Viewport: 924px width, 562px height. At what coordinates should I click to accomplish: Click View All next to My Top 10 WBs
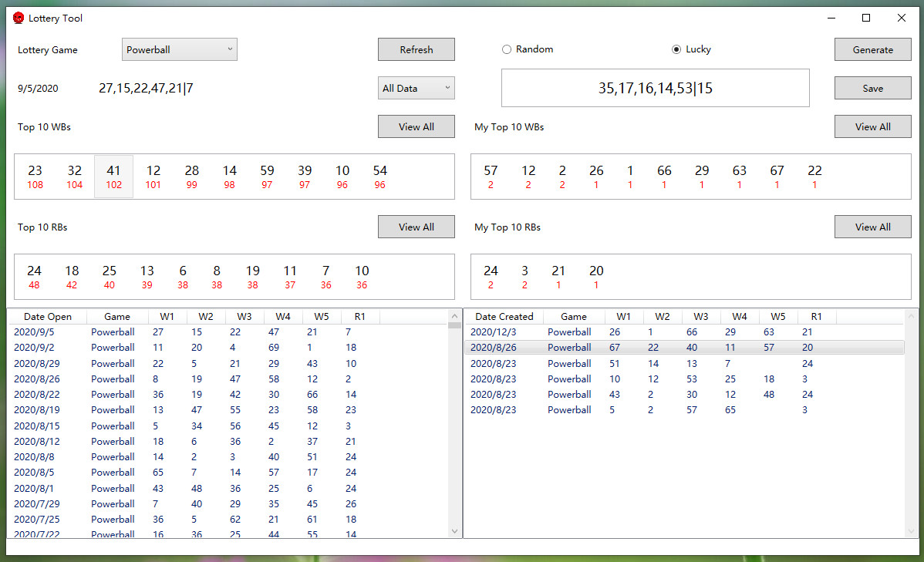(872, 126)
